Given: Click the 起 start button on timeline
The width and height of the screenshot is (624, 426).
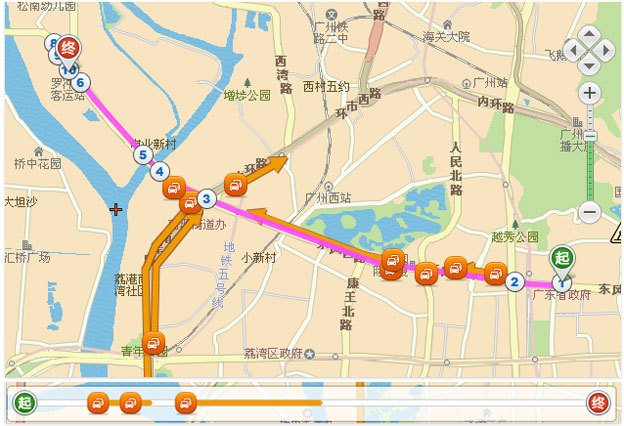Looking at the screenshot, I should point(25,403).
